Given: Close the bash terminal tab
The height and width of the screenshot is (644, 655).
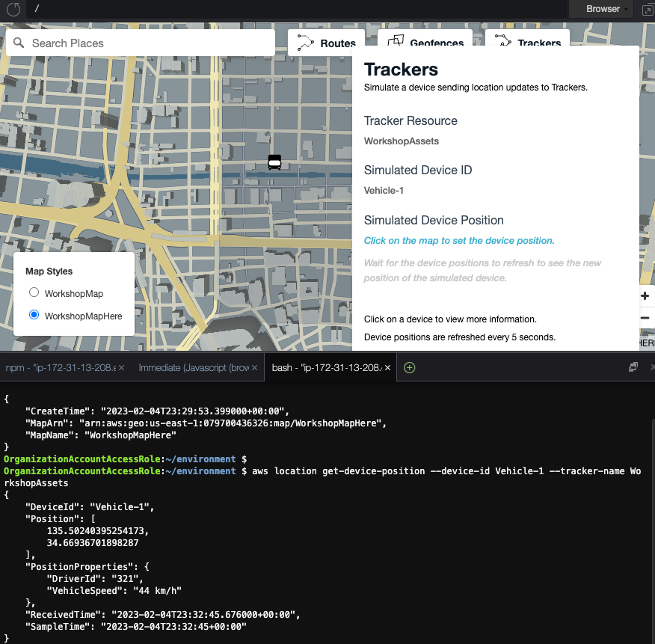Looking at the screenshot, I should click(x=387, y=368).
